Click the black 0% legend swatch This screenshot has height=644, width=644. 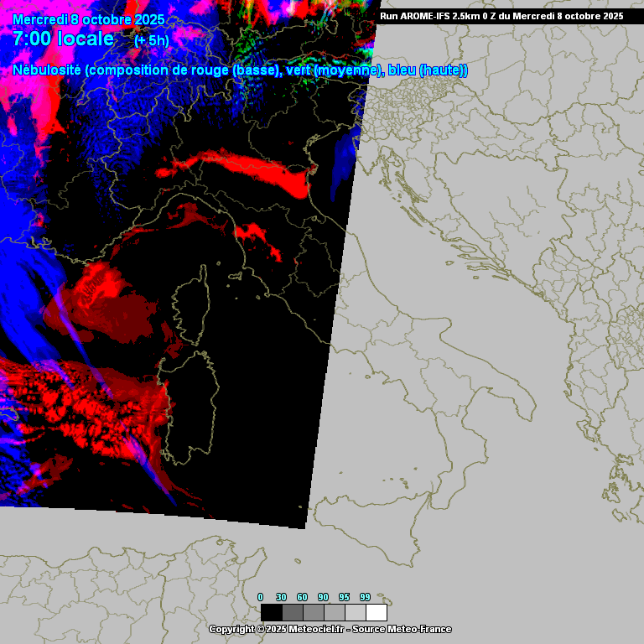coord(272,612)
